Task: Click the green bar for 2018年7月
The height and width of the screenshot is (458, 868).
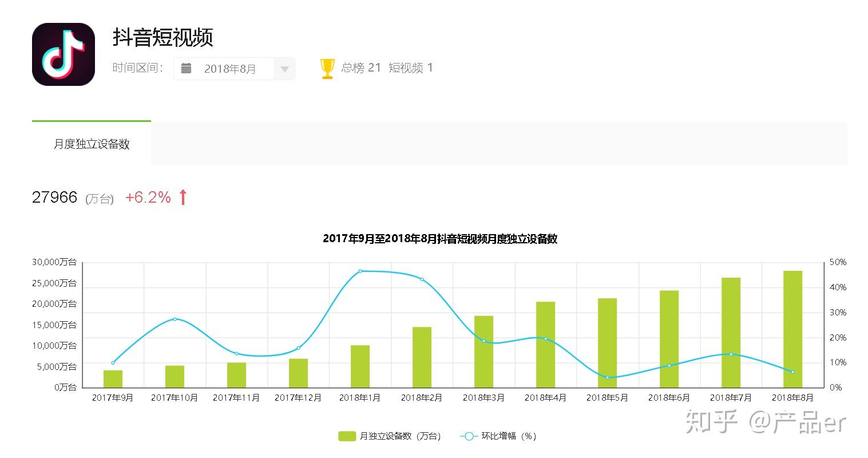Action: (731, 333)
